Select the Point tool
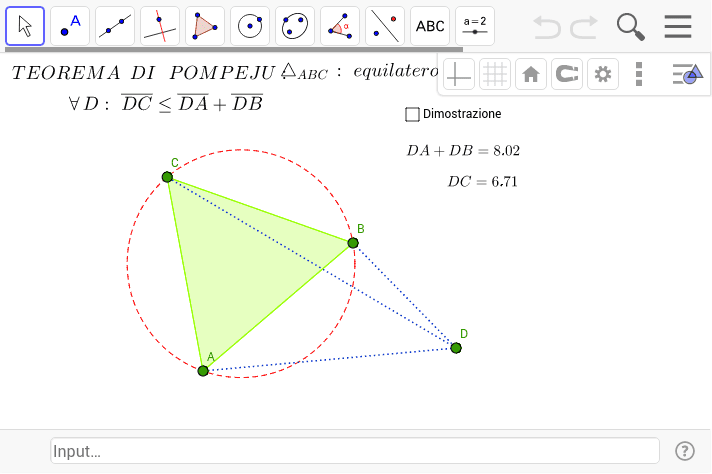The image size is (712, 474). 70,26
